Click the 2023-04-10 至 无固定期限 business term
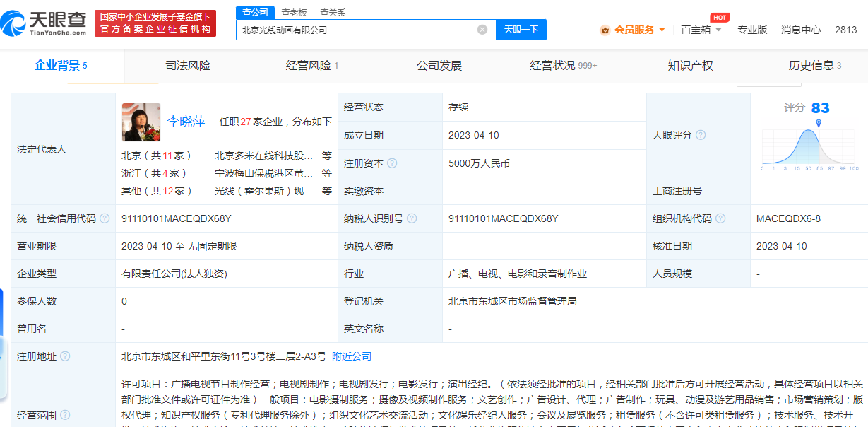The width and height of the screenshot is (868, 427). tap(179, 246)
